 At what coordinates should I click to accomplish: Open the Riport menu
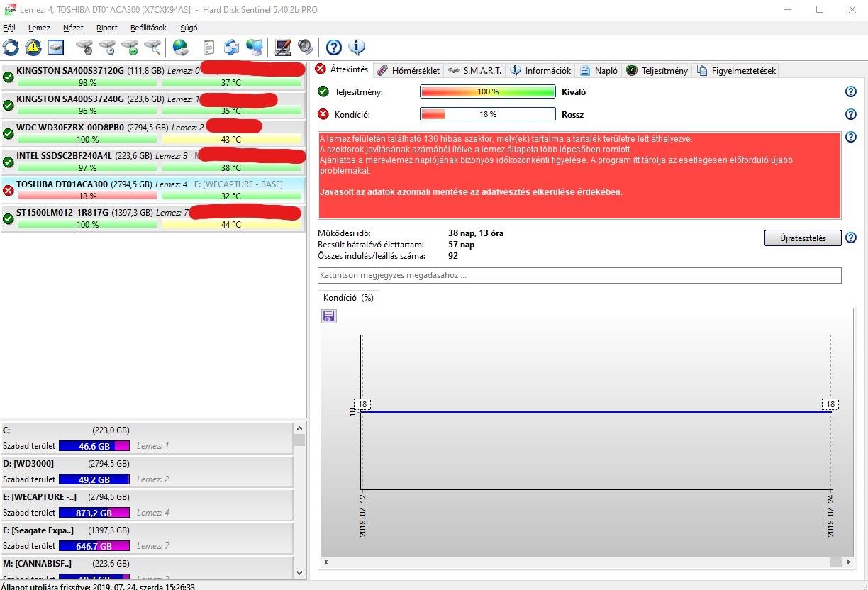pyautogui.click(x=107, y=28)
